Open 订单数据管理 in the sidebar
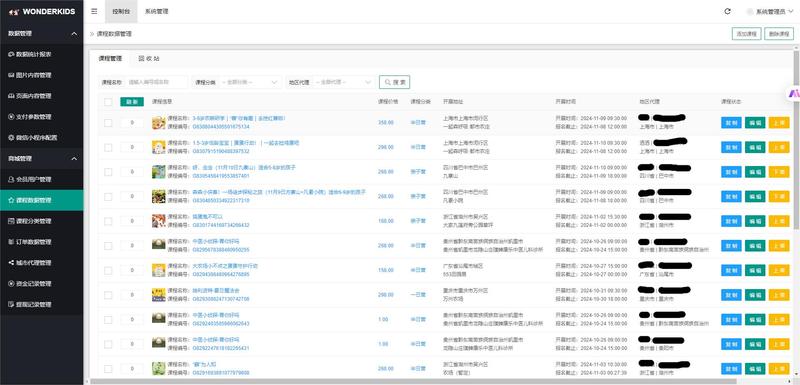The height and width of the screenshot is (385, 800). 42,242
